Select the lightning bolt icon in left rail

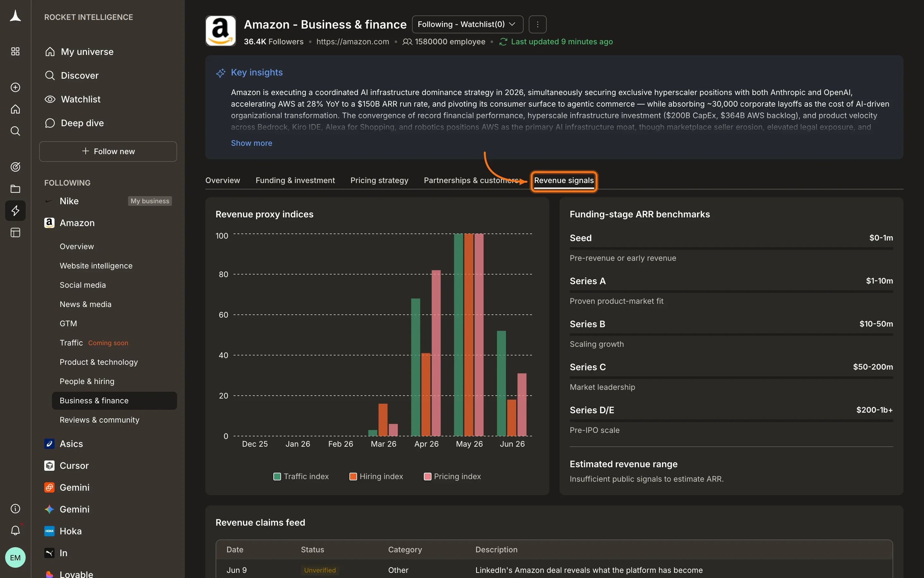pyautogui.click(x=15, y=211)
